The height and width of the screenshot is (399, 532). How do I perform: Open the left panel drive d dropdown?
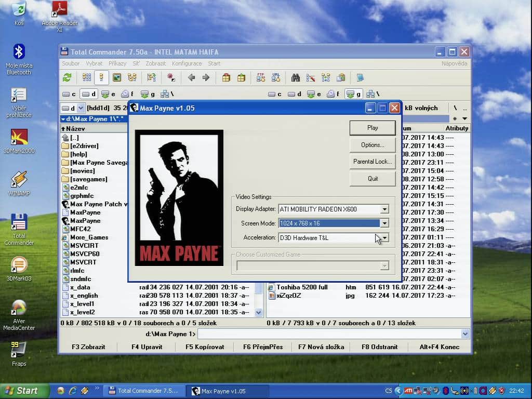81,108
